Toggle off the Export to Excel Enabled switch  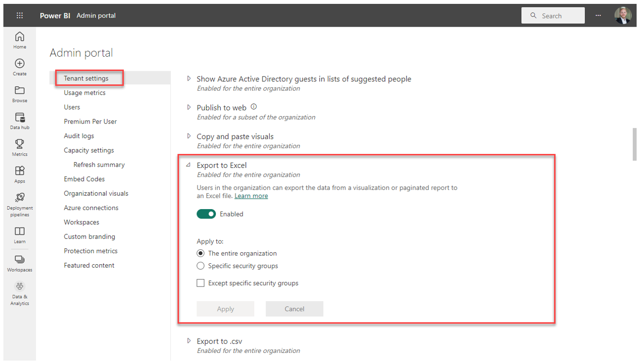206,214
